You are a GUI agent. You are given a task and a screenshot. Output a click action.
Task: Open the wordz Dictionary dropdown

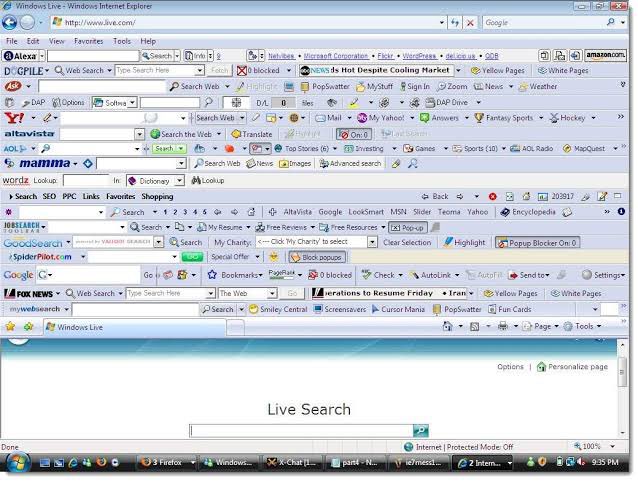click(x=180, y=181)
